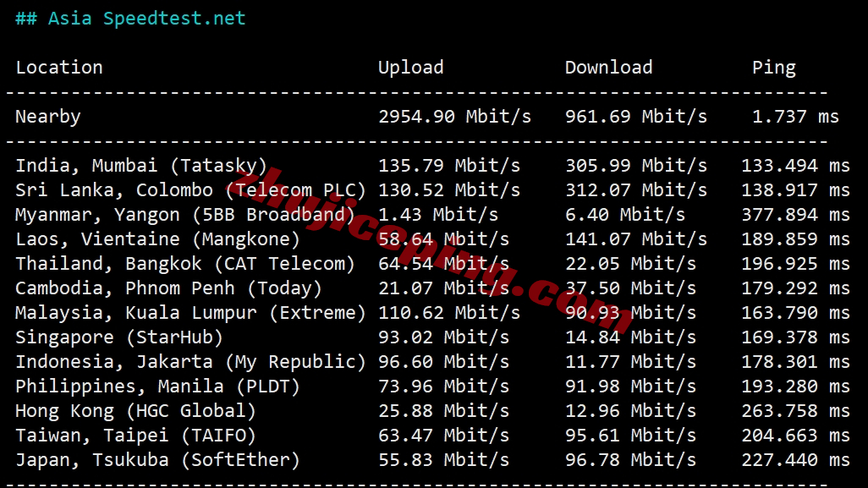The width and height of the screenshot is (868, 488).
Task: Click the Nearby row label
Action: 48,117
